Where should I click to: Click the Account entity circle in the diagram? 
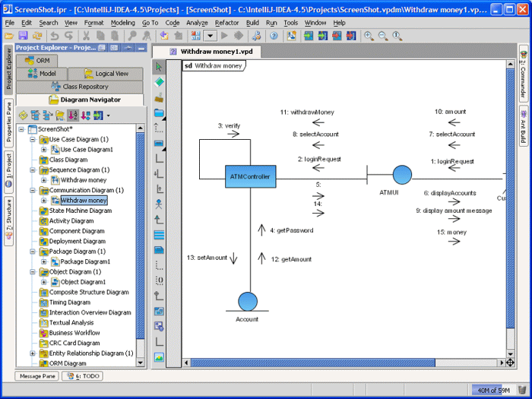(x=248, y=301)
